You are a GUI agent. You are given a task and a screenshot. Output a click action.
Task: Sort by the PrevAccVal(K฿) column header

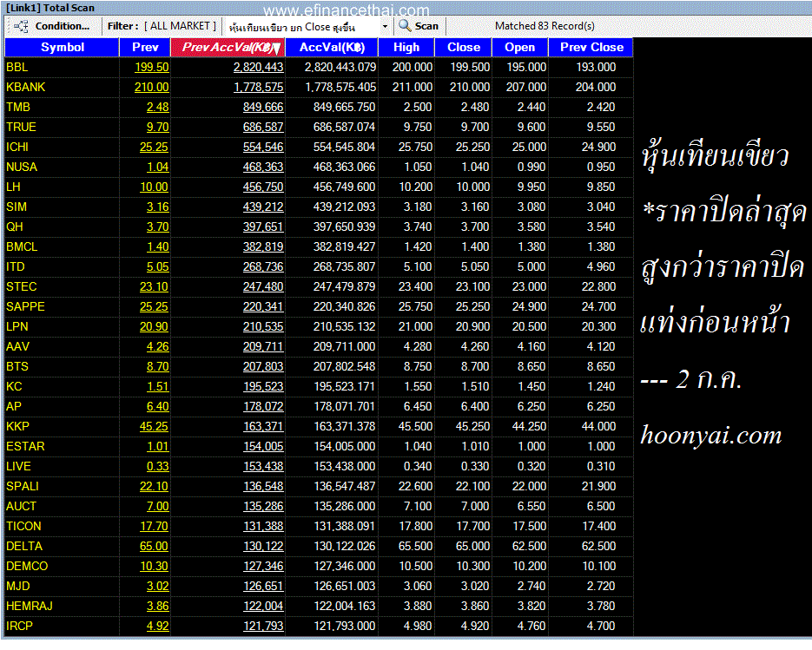[x=228, y=47]
